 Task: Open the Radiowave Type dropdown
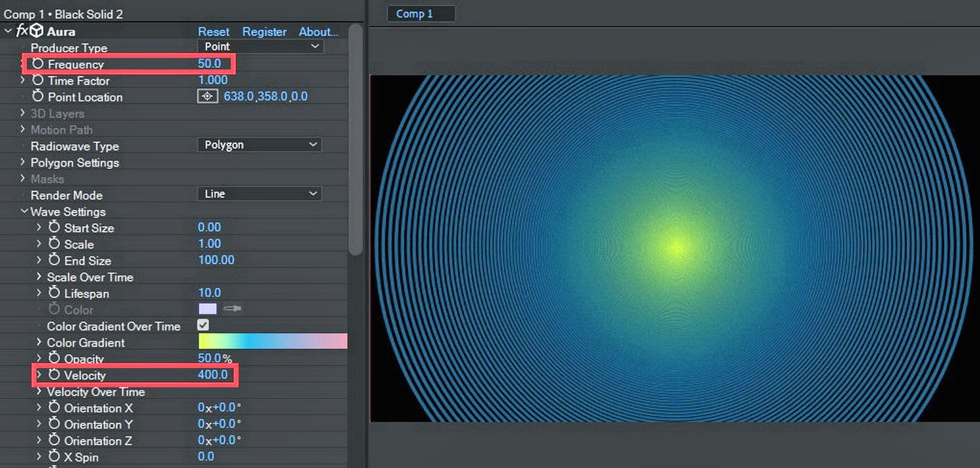point(259,144)
